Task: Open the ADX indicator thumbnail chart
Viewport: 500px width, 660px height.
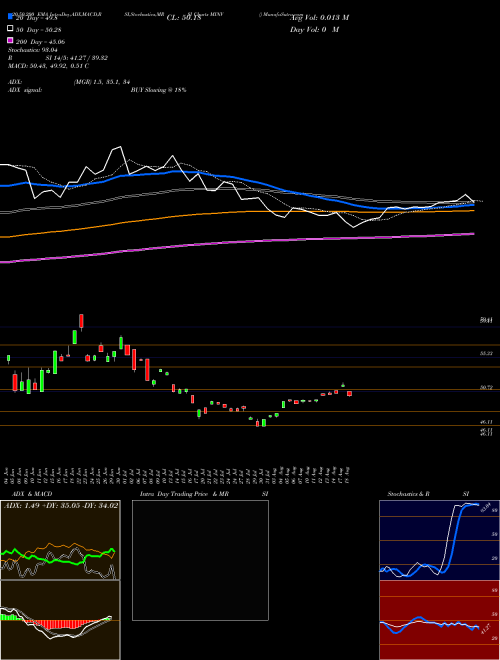Action: click(60, 540)
